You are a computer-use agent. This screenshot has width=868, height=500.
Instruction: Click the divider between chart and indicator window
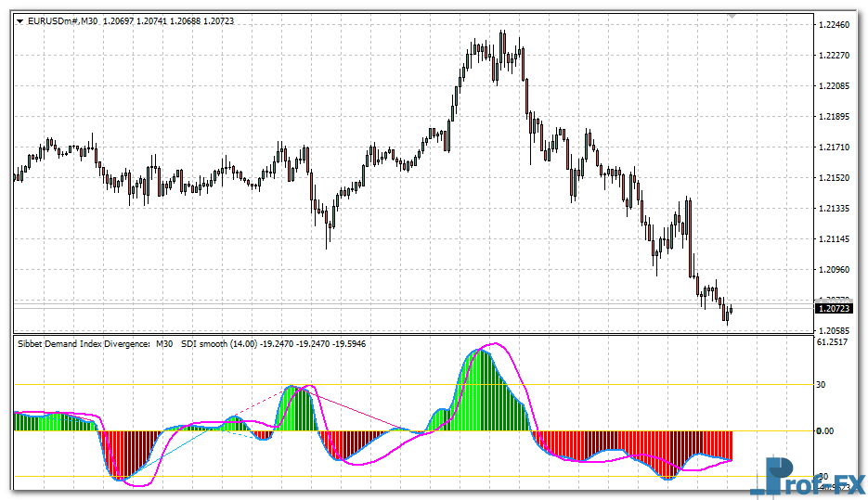tap(408, 334)
